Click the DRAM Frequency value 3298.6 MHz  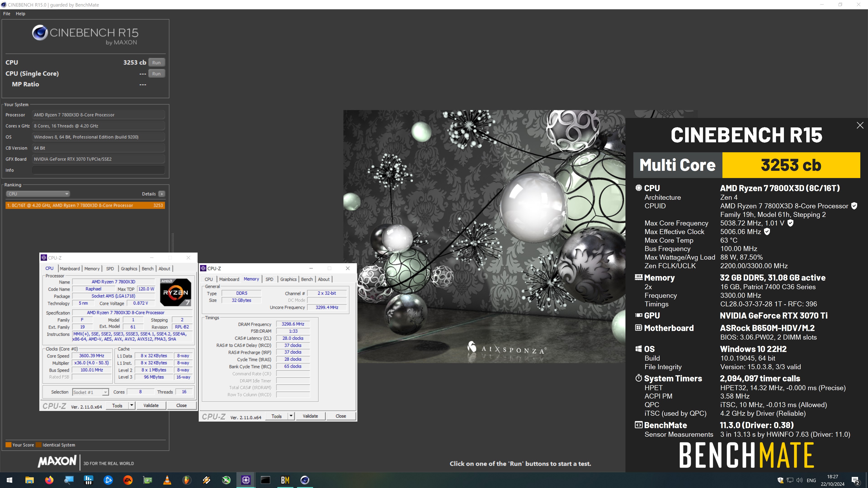(293, 324)
